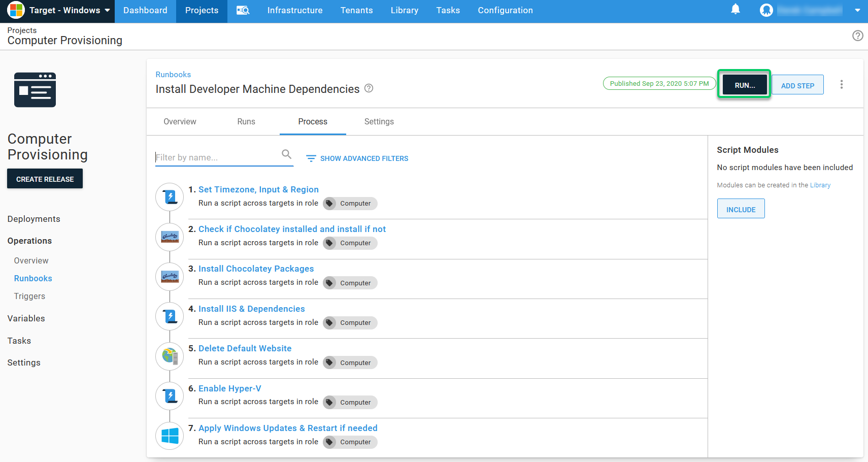Focus the Filter by name field

click(x=217, y=158)
